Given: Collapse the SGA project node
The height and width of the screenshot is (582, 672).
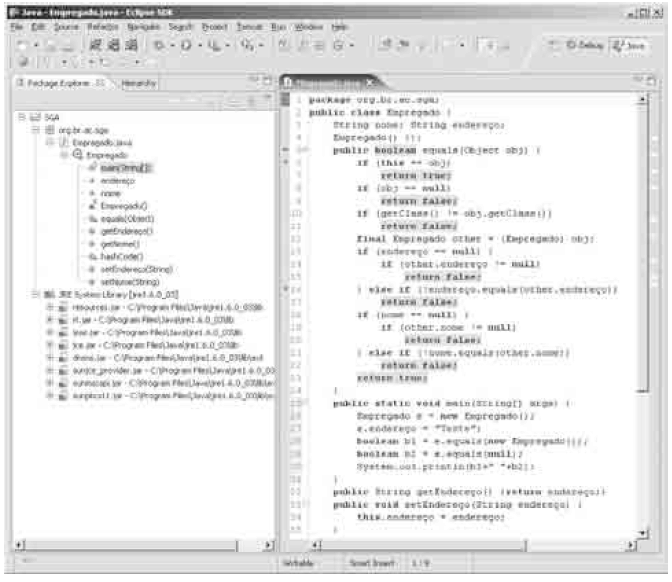Looking at the screenshot, I should coord(21,117).
